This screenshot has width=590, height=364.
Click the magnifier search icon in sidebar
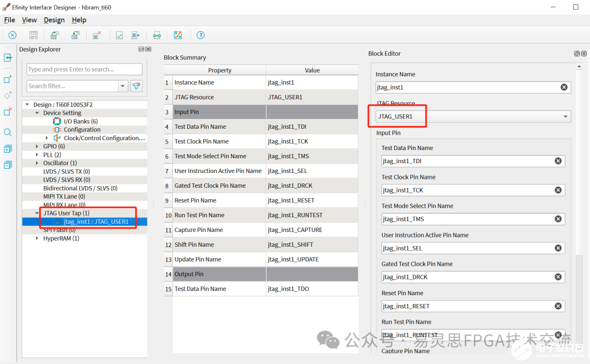[x=8, y=133]
